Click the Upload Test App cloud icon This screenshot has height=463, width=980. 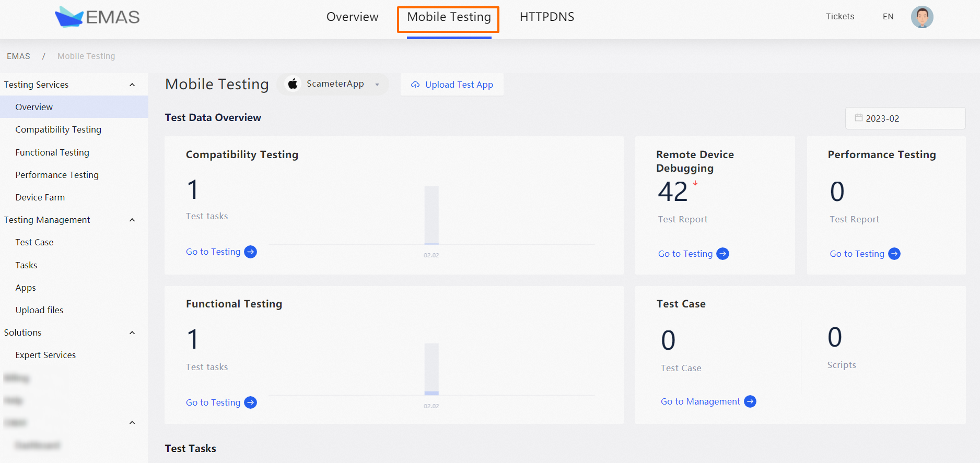coord(415,85)
